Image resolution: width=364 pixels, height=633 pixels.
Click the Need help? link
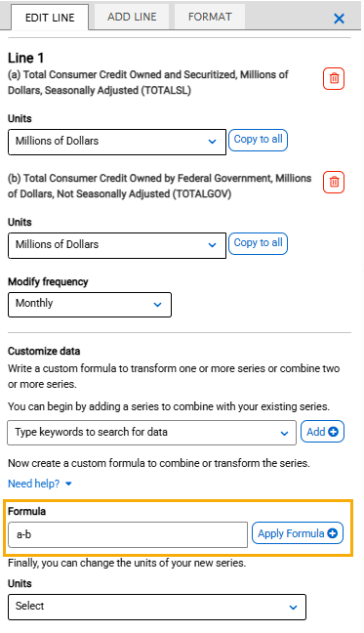(34, 484)
